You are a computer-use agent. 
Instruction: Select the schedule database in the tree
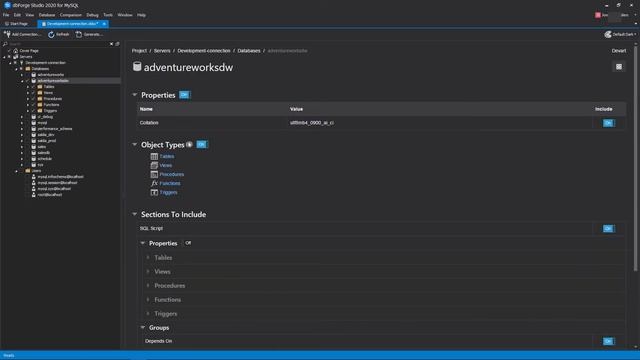45,159
